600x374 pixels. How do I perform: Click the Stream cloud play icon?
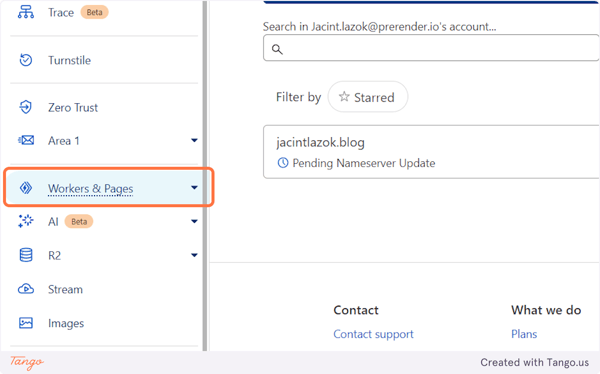26,289
